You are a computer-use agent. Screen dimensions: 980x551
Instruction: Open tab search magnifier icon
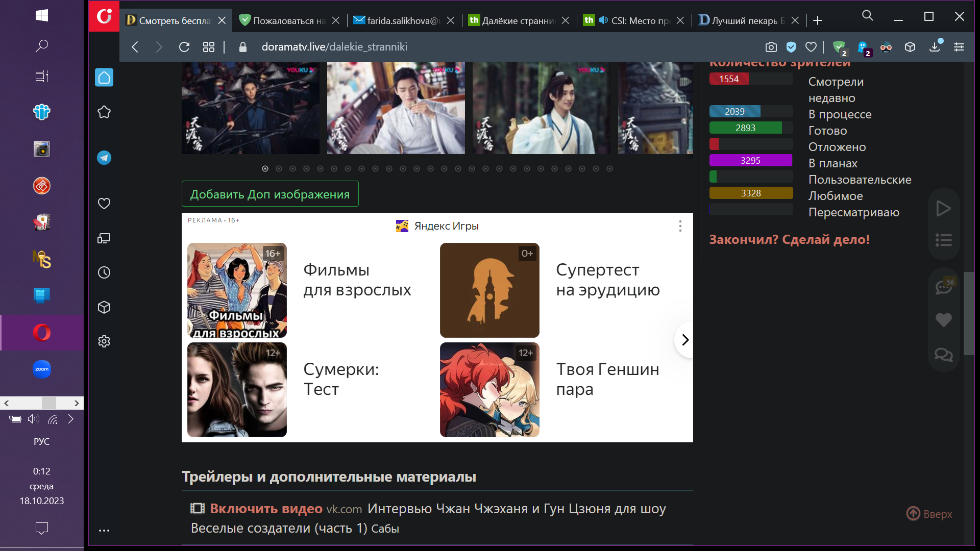[x=868, y=15]
